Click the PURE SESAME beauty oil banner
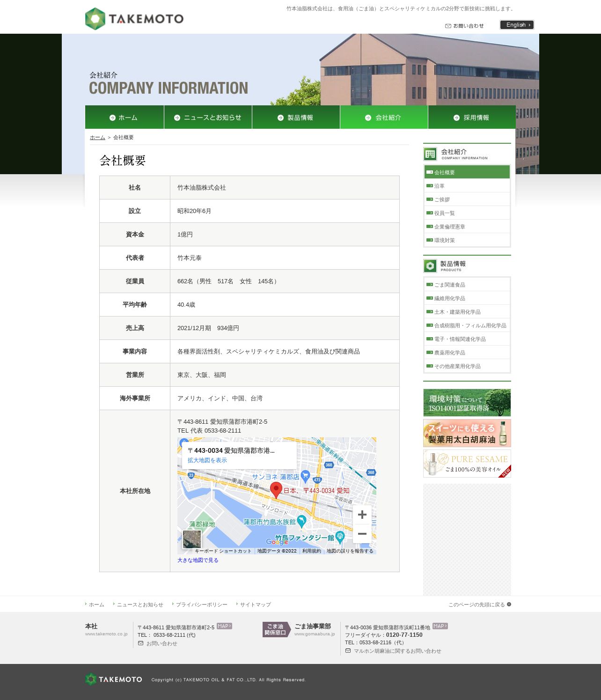The image size is (601, 700). [x=467, y=464]
